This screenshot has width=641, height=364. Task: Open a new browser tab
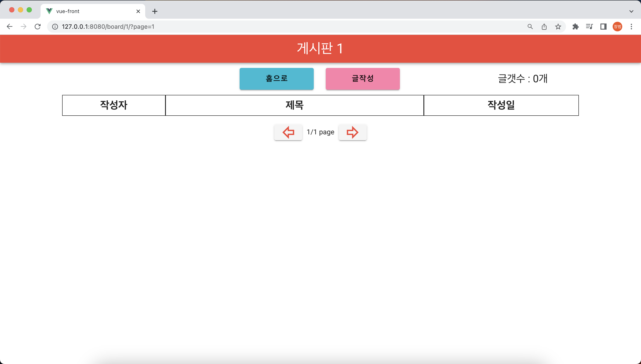pos(155,11)
